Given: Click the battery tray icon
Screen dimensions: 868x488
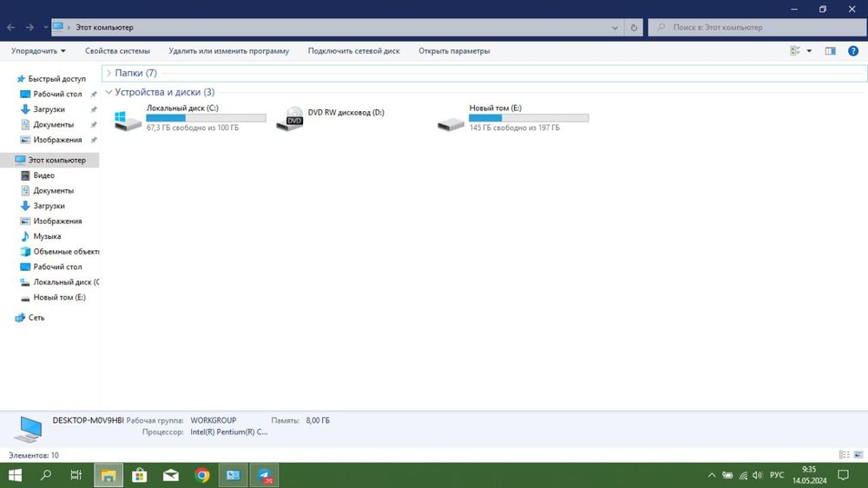Looking at the screenshot, I should click(x=727, y=475).
